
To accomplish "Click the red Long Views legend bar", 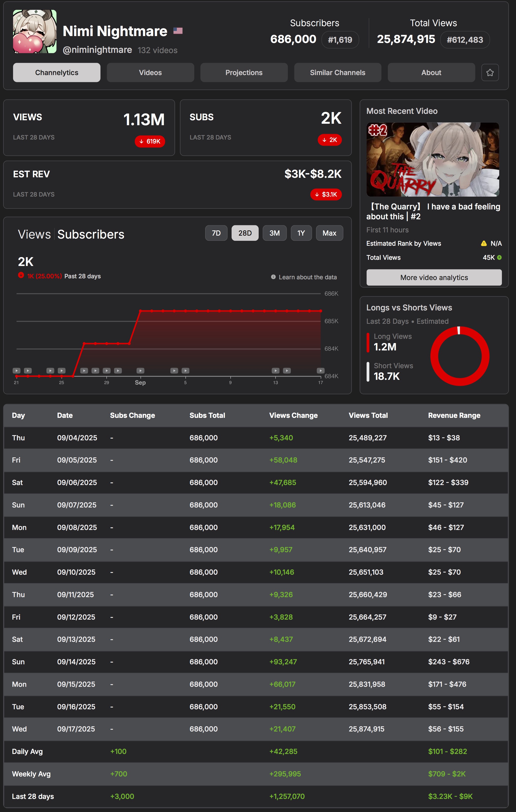I will (368, 343).
